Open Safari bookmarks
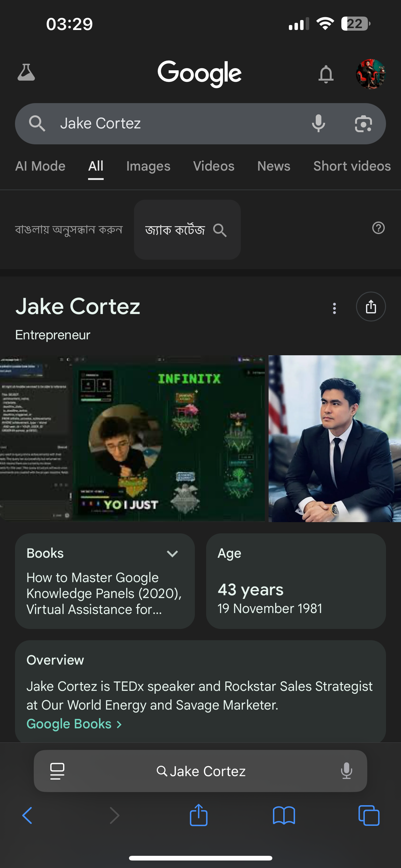 tap(284, 816)
